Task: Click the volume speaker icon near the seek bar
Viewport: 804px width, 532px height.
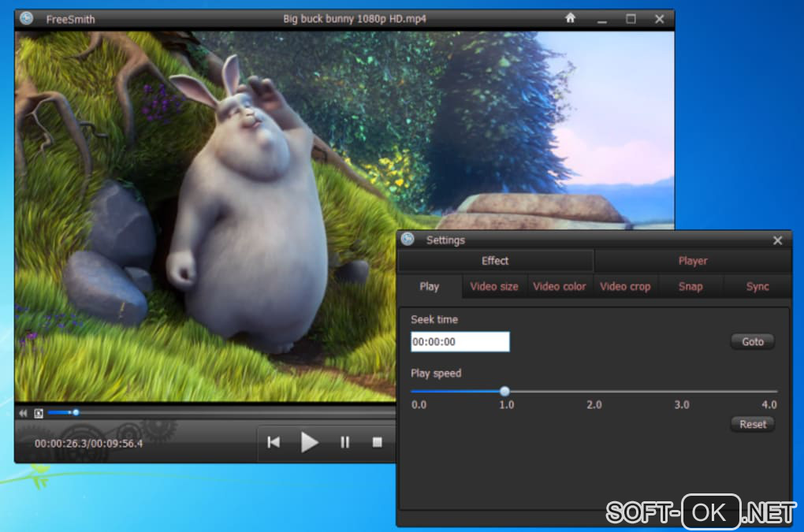Action: [x=23, y=413]
